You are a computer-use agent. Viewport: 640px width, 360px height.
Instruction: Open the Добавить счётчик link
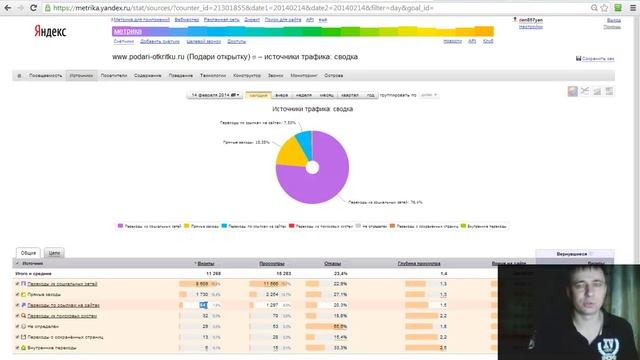[x=160, y=41]
